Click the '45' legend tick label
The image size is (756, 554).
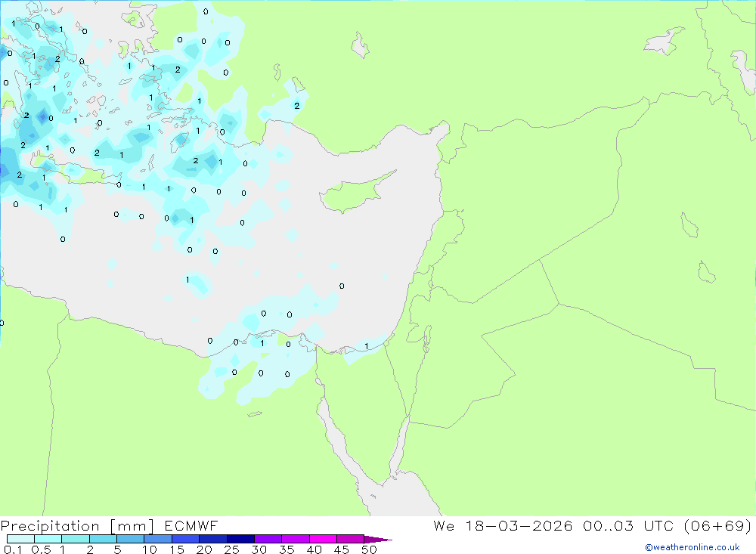pyautogui.click(x=342, y=549)
